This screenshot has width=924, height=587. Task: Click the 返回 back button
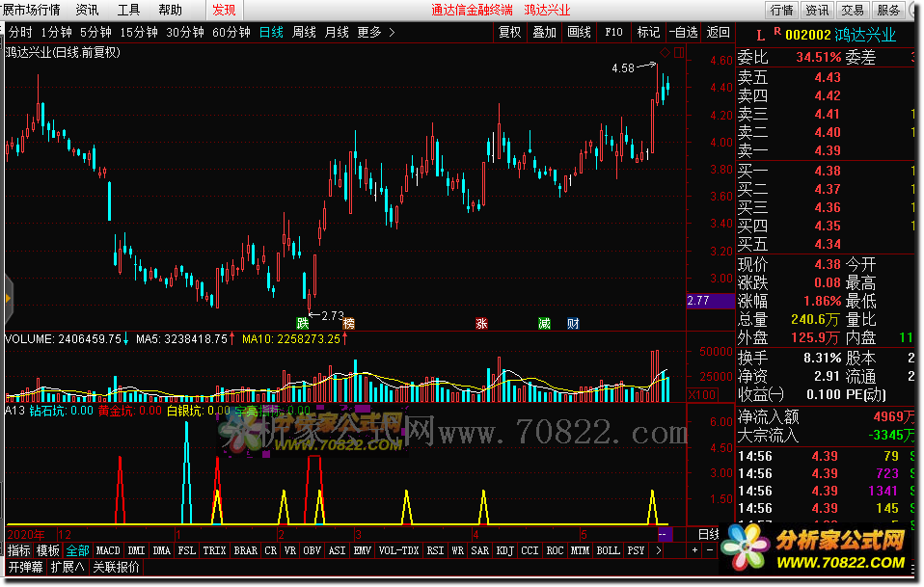(x=718, y=33)
